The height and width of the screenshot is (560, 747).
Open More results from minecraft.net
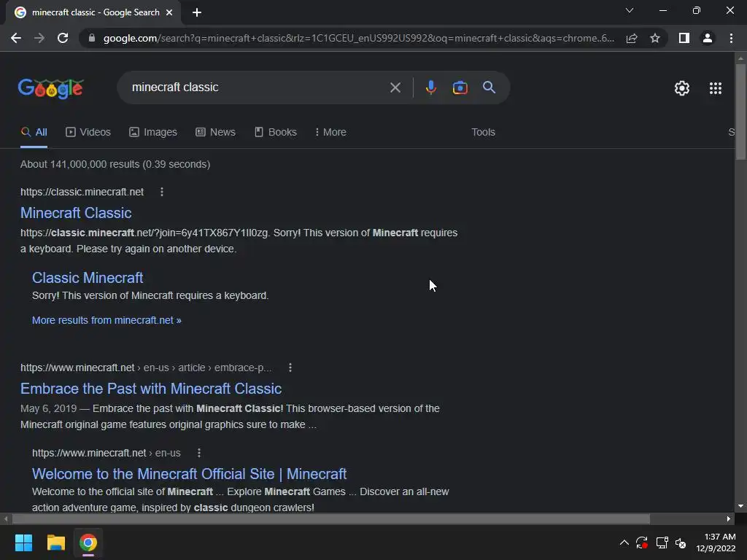107,321
